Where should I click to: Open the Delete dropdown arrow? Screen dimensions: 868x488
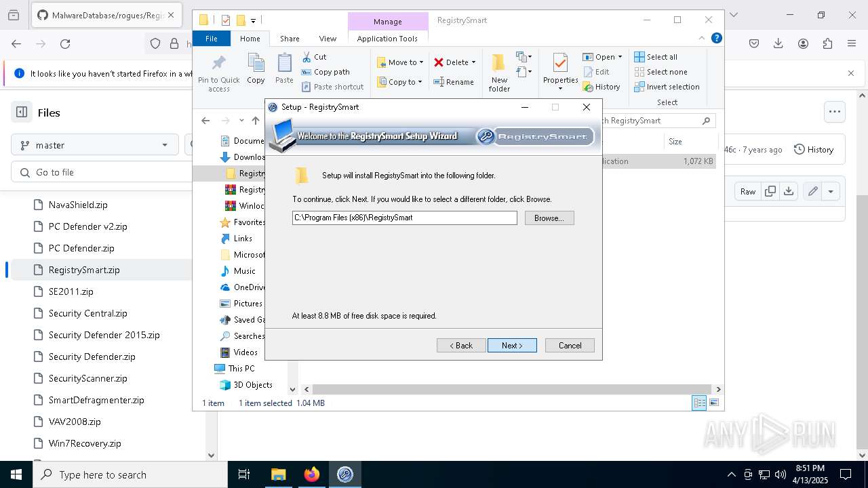(x=473, y=62)
